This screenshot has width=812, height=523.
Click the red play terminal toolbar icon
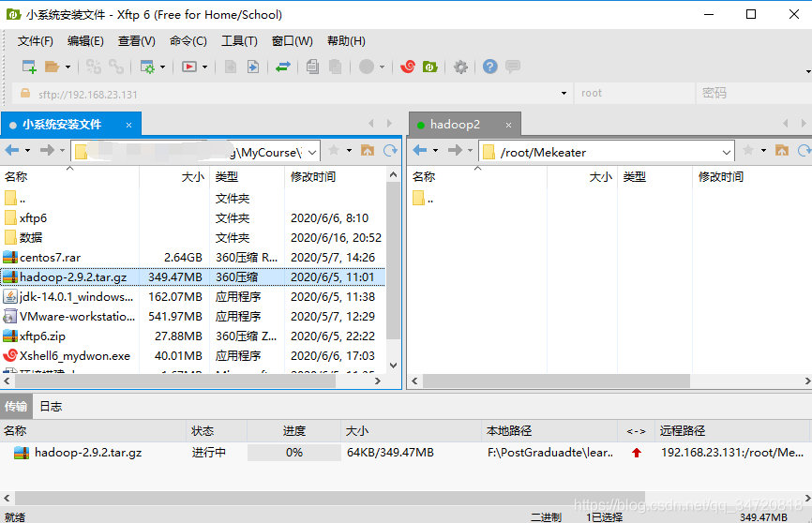189,67
